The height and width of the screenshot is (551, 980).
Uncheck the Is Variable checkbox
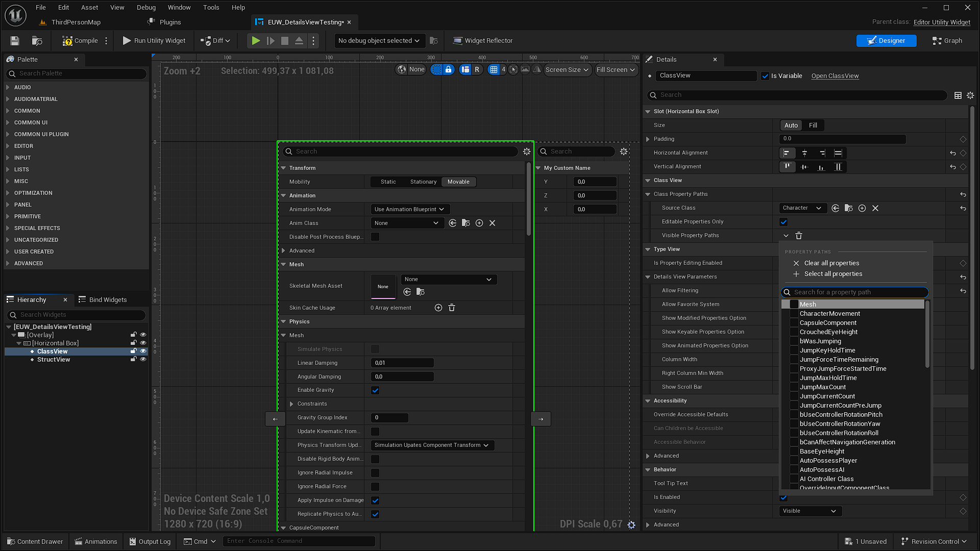765,76
